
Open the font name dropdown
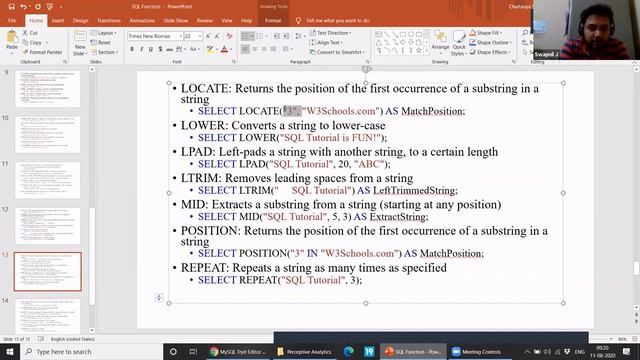180,36
